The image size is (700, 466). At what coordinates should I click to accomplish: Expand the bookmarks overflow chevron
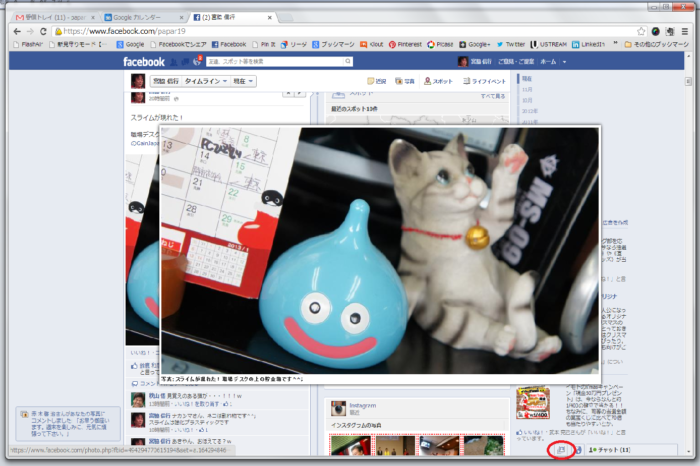(615, 44)
